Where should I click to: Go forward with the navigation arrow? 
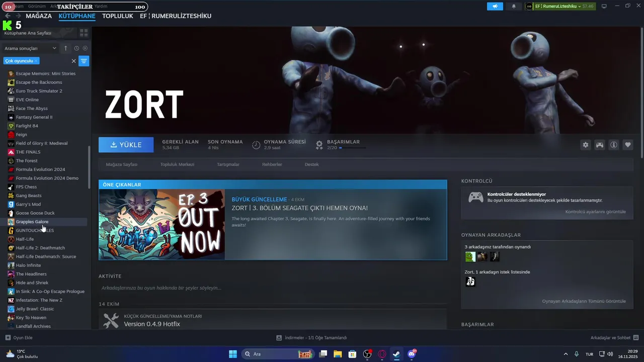[x=18, y=16]
